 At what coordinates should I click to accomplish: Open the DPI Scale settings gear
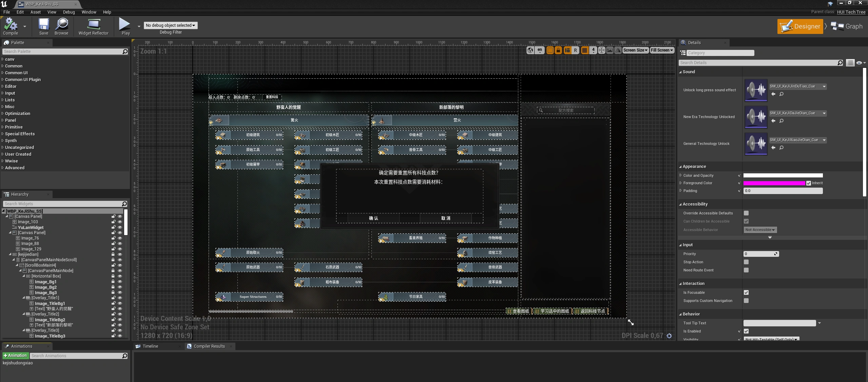669,336
